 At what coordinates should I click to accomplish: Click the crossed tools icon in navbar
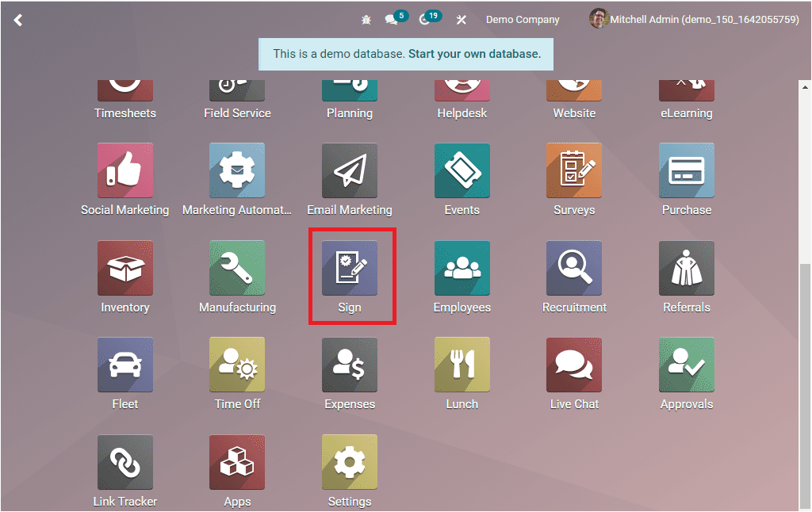461,20
